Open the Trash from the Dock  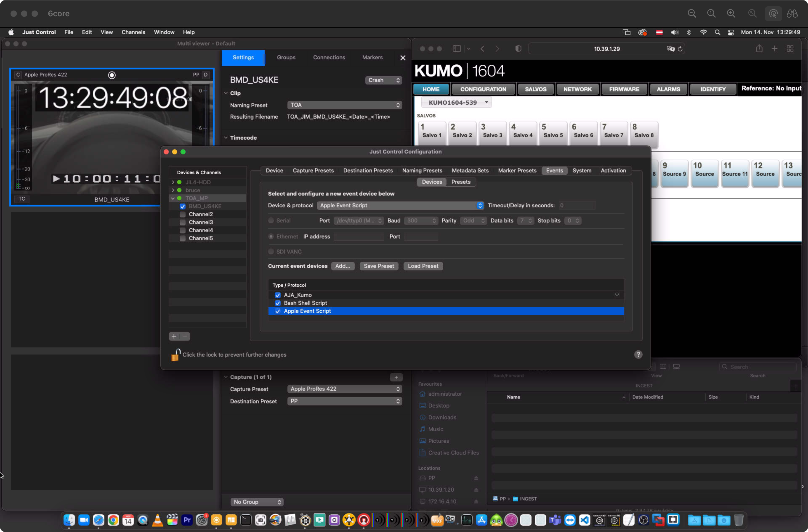738,520
